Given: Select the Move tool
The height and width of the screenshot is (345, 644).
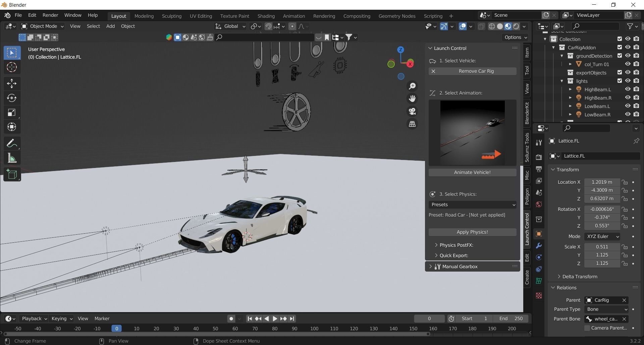Looking at the screenshot, I should pyautogui.click(x=12, y=83).
